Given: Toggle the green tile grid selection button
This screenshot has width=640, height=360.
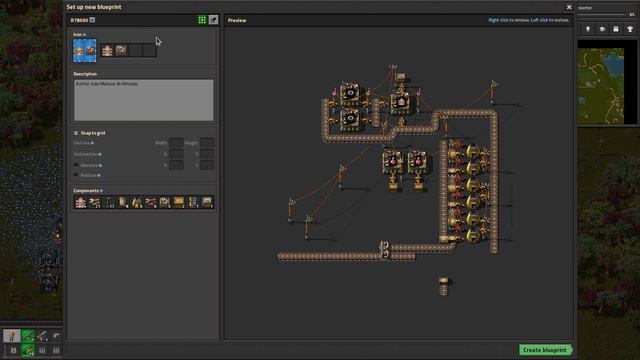Looking at the screenshot, I should (x=202, y=20).
